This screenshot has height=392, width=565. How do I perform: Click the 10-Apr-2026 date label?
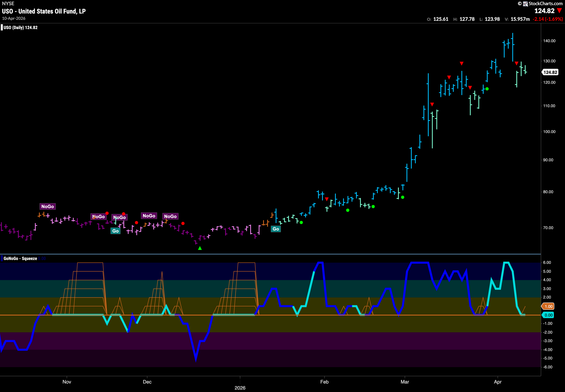(14, 19)
